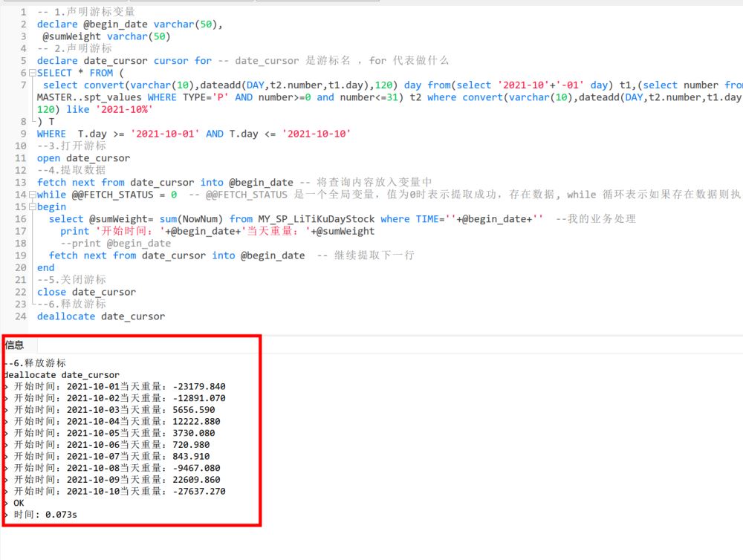Click the '--print @begin_date' commented line
The height and width of the screenshot is (560, 743).
pos(115,243)
